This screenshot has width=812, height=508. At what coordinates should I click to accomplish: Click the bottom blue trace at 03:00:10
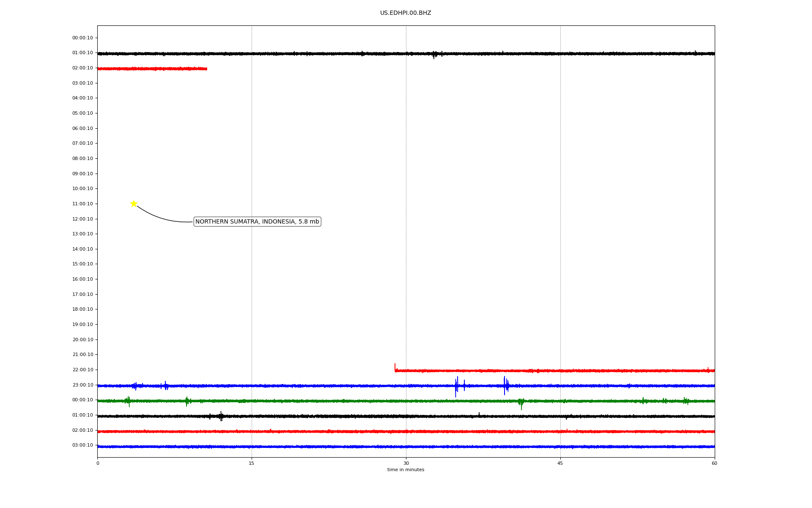pos(406,447)
